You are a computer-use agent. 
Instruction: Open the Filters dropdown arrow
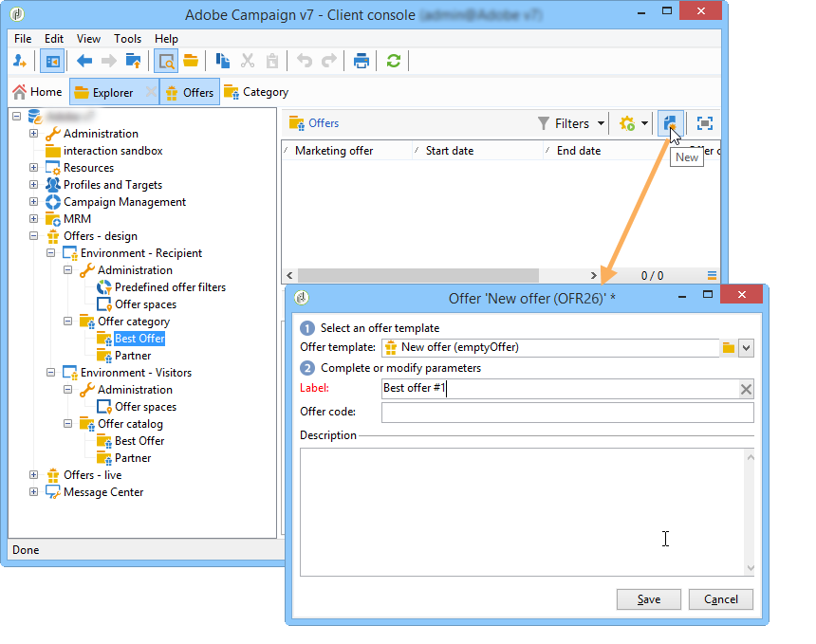point(601,123)
